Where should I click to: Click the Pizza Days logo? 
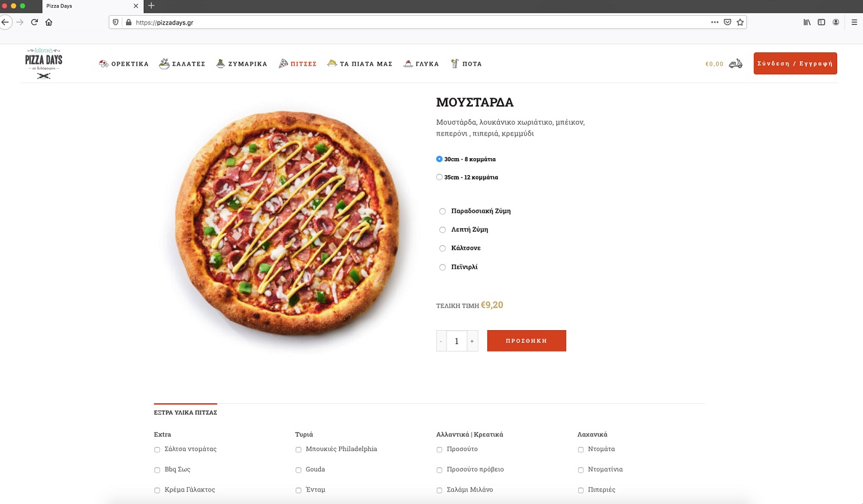[43, 63]
